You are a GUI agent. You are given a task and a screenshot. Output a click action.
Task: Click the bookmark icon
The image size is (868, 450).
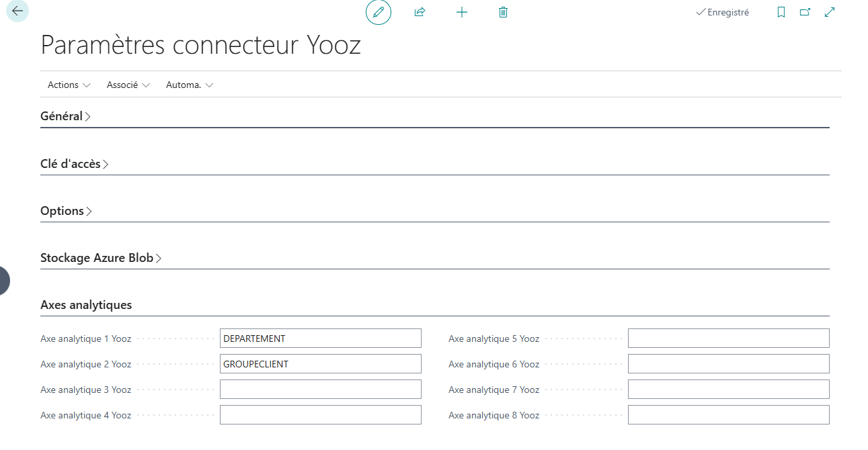(x=781, y=12)
